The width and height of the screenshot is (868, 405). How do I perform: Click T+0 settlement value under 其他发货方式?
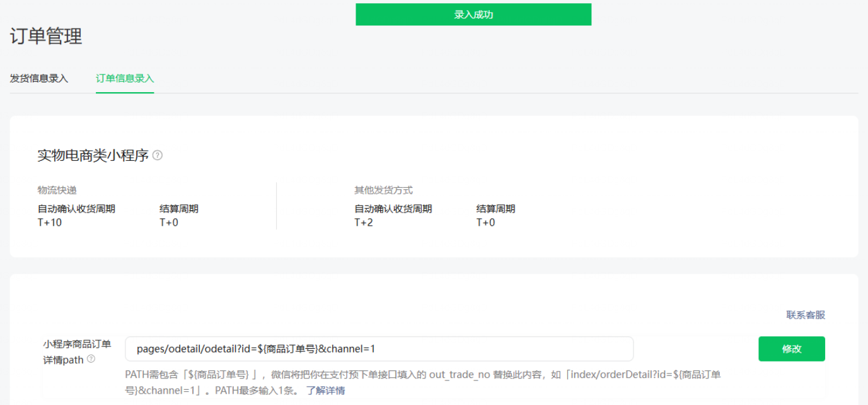tap(485, 222)
